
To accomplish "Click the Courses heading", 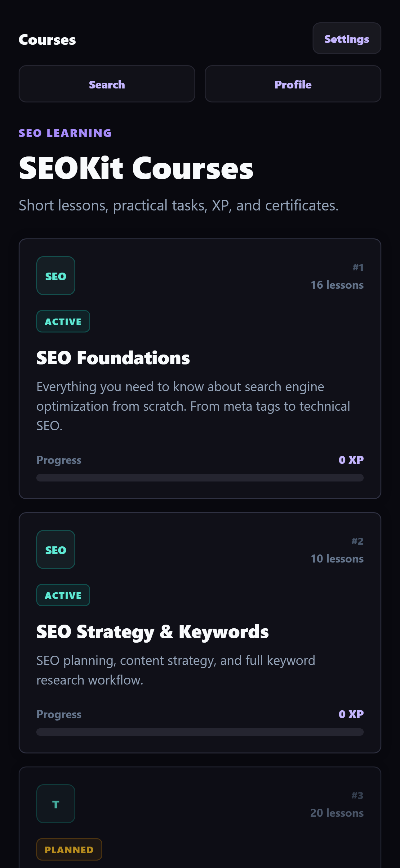I will (47, 39).
